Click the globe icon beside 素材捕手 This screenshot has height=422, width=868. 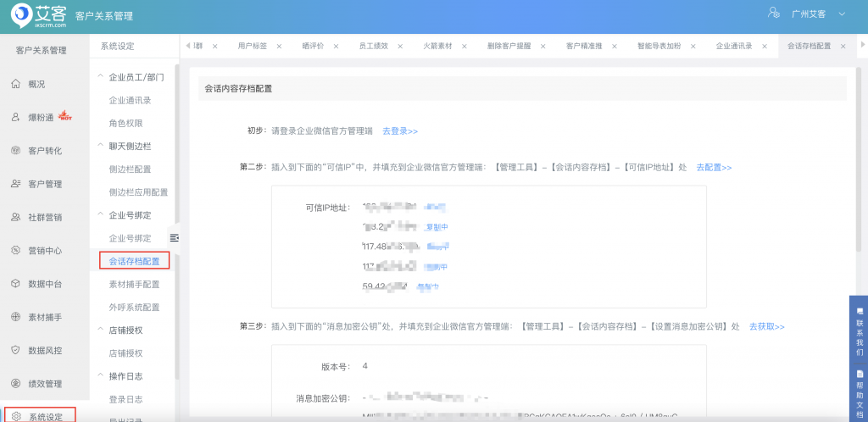(15, 318)
